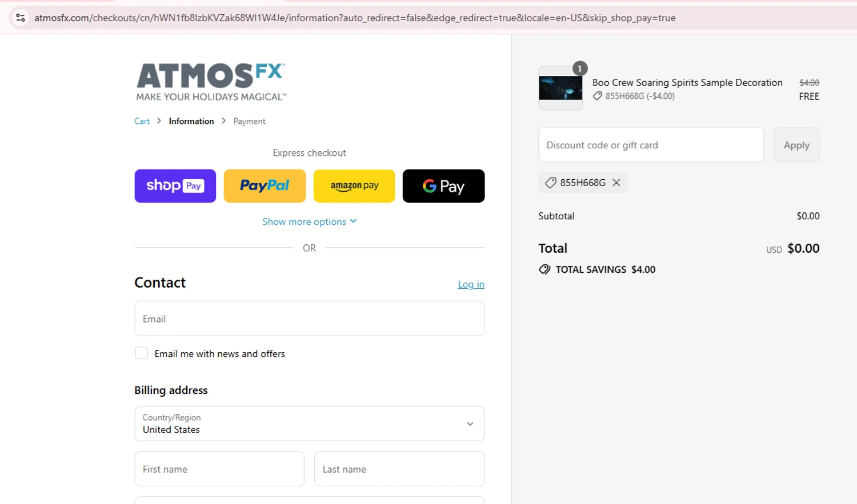Viewport: 857px width, 504px height.
Task: Apply the discount code
Action: (796, 145)
